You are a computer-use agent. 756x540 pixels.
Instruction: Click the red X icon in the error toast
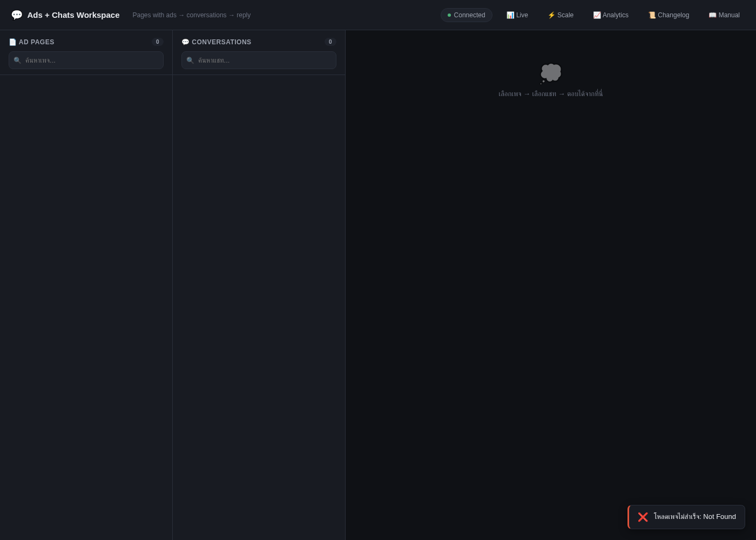[x=643, y=517]
